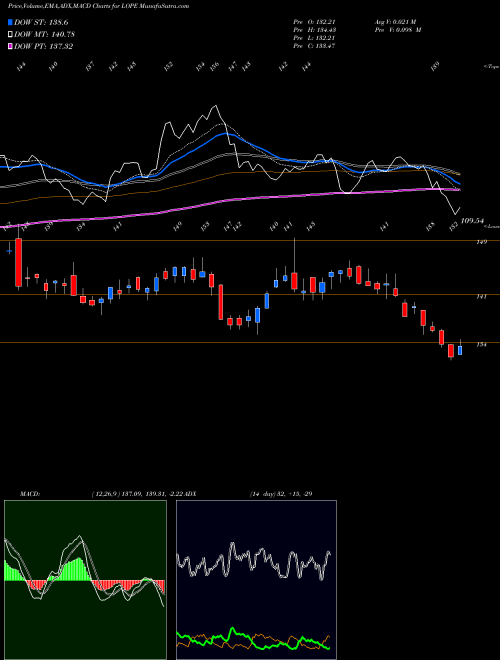Screen dimensions: 500x660
Task: Click the ADX '(14 day) 32, +15, -29' text
Action: [x=281, y=494]
